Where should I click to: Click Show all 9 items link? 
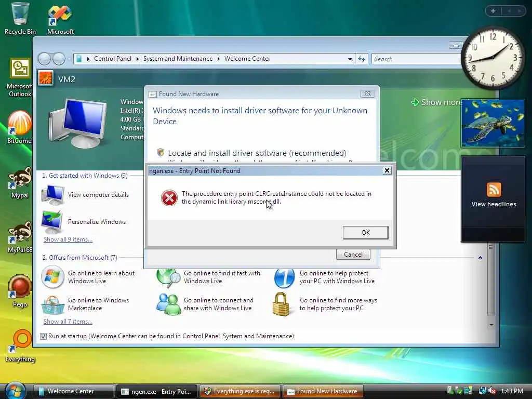(x=68, y=239)
